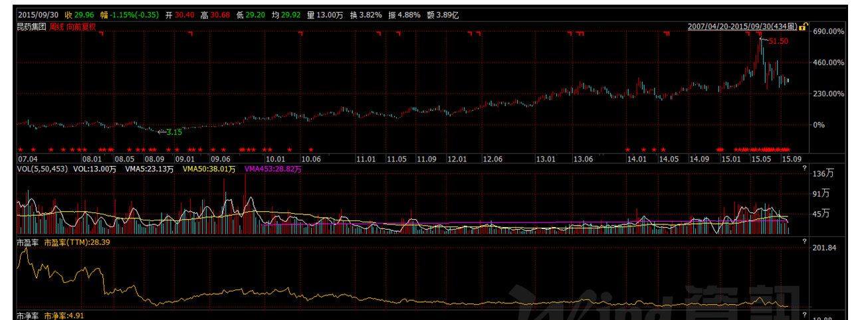Click the yellow VMA50:38.01万 legend entry

208,169
